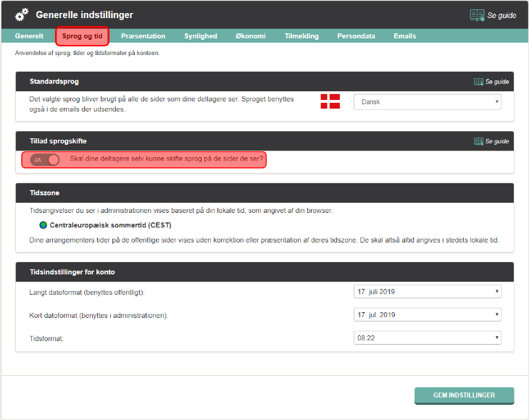This screenshot has width=529, height=420.
Task: Open the Persondata tab
Action: pos(356,36)
